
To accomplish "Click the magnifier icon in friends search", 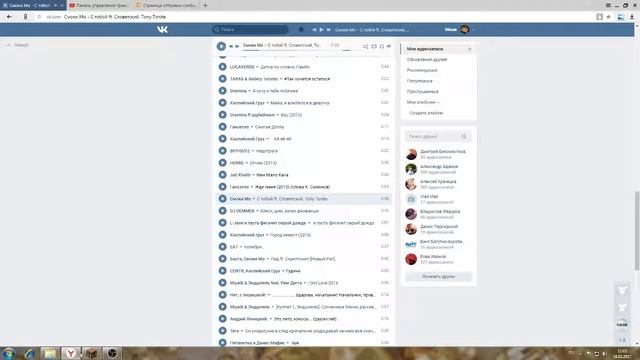I will point(464,136).
